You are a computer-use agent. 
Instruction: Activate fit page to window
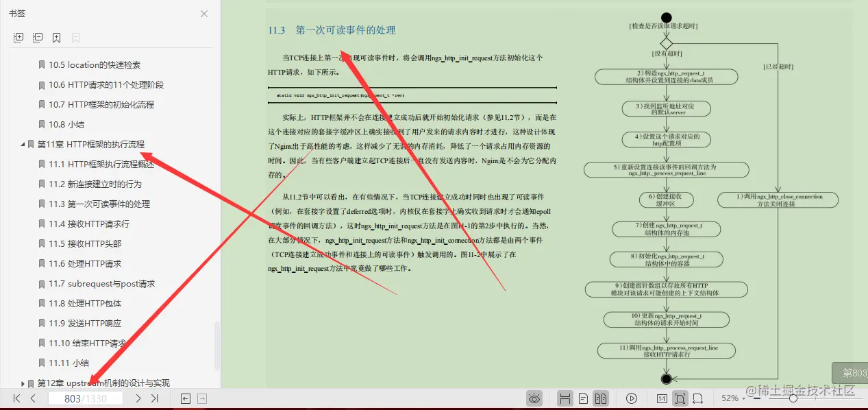point(679,398)
